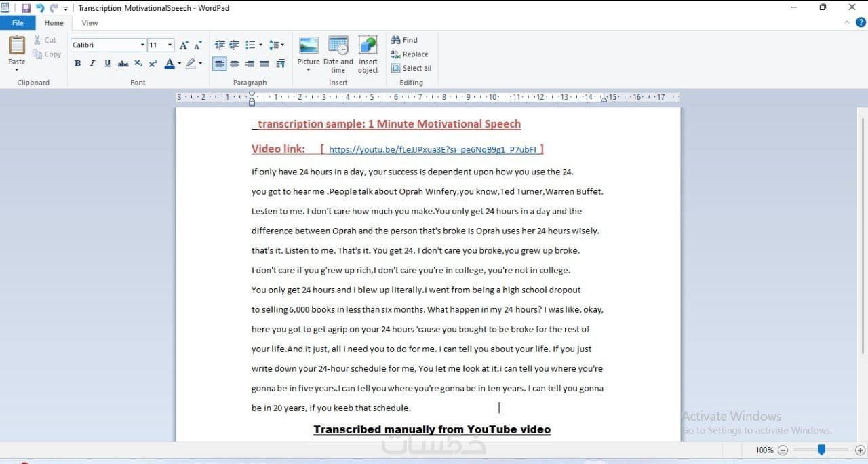Image resolution: width=868 pixels, height=464 pixels.
Task: Click the Paste clipboard icon
Action: [x=17, y=45]
